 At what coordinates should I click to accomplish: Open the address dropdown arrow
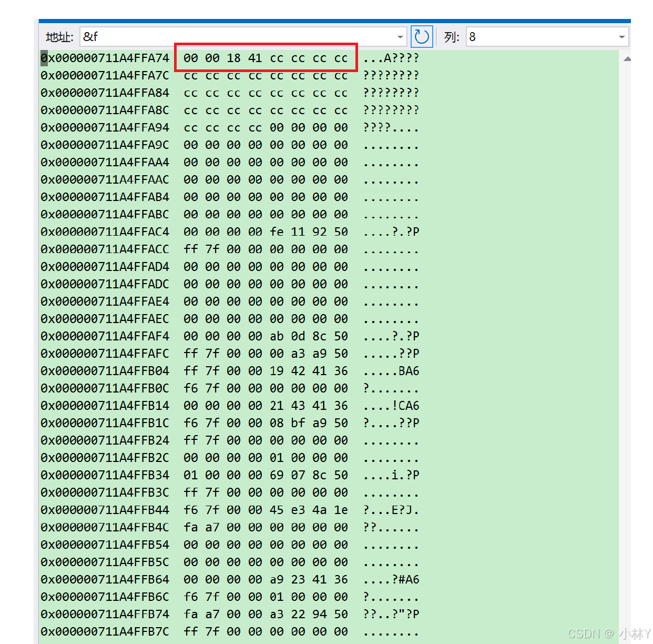click(x=400, y=37)
